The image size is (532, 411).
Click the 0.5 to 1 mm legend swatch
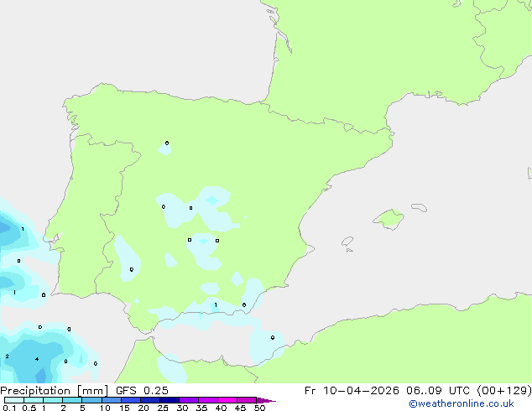click(x=34, y=400)
